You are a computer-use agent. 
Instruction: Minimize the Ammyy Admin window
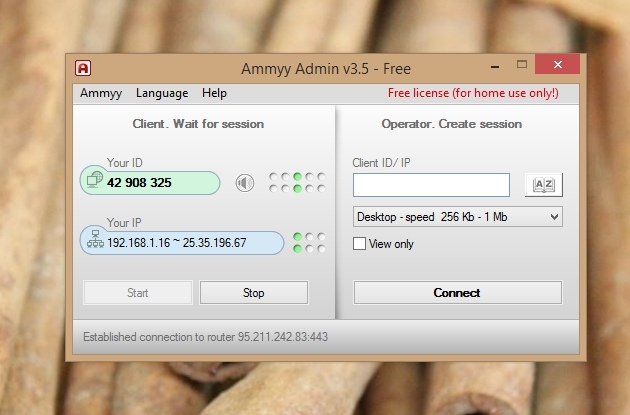(495, 65)
